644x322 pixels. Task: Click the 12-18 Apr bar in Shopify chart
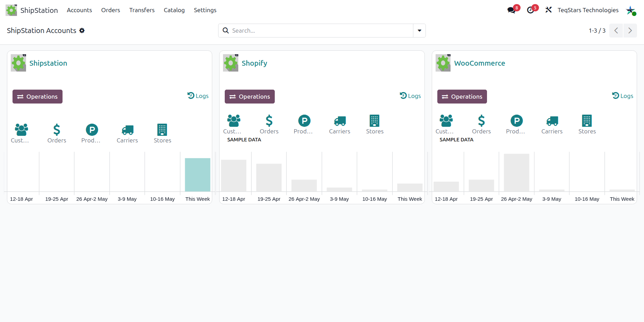[233, 176]
